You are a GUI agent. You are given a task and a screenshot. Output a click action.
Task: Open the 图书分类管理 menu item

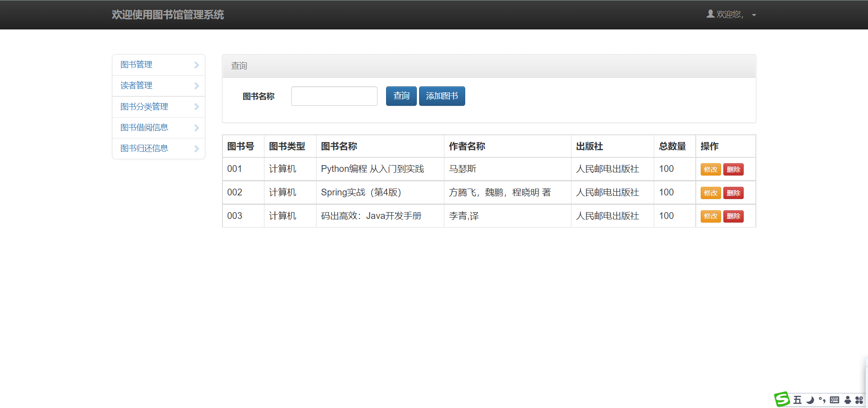pyautogui.click(x=159, y=107)
